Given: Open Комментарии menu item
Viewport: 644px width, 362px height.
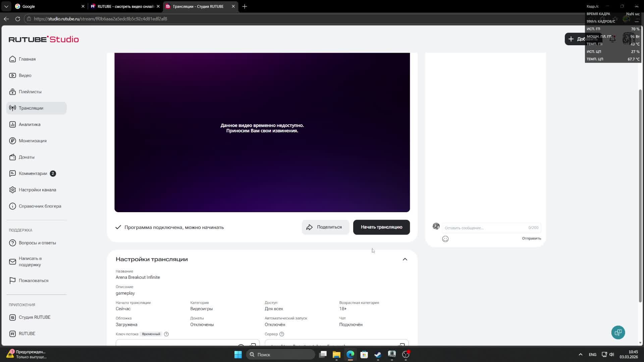Looking at the screenshot, I should pos(33,174).
